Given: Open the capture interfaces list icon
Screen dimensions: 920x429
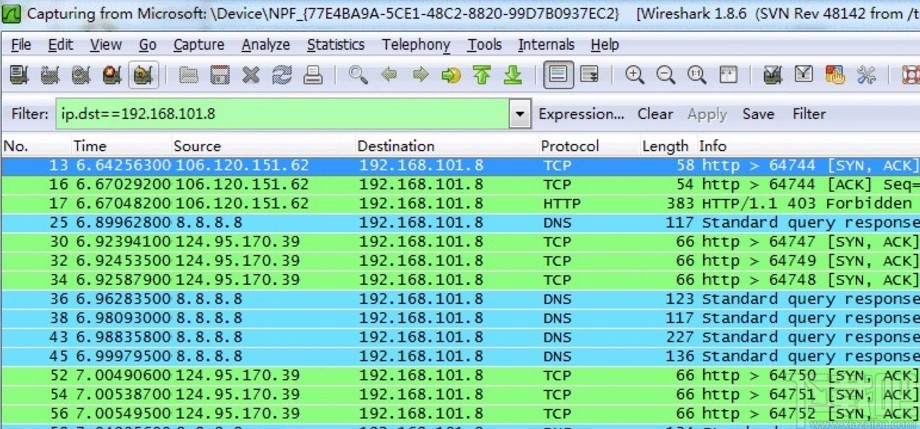Looking at the screenshot, I should click(x=19, y=75).
